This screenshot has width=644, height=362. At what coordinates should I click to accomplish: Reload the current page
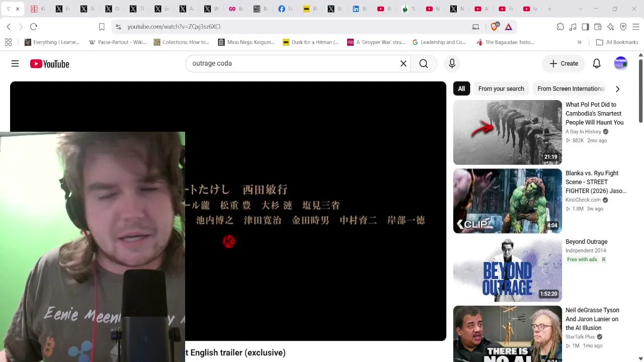34,27
